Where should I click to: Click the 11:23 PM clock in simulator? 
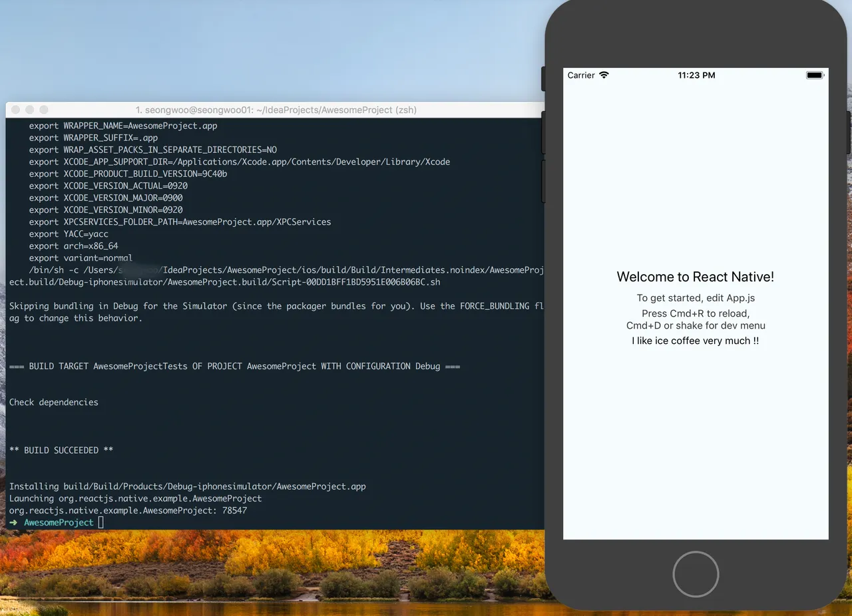696,75
